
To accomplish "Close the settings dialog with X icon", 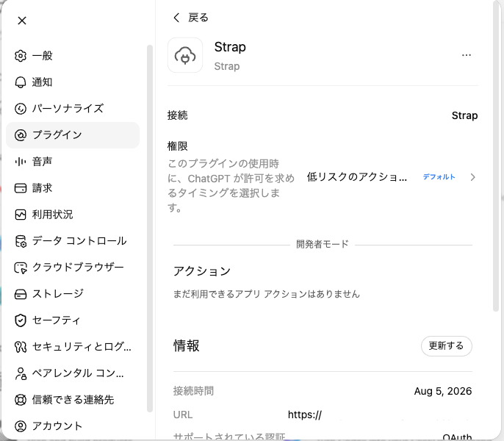I will click(x=22, y=21).
